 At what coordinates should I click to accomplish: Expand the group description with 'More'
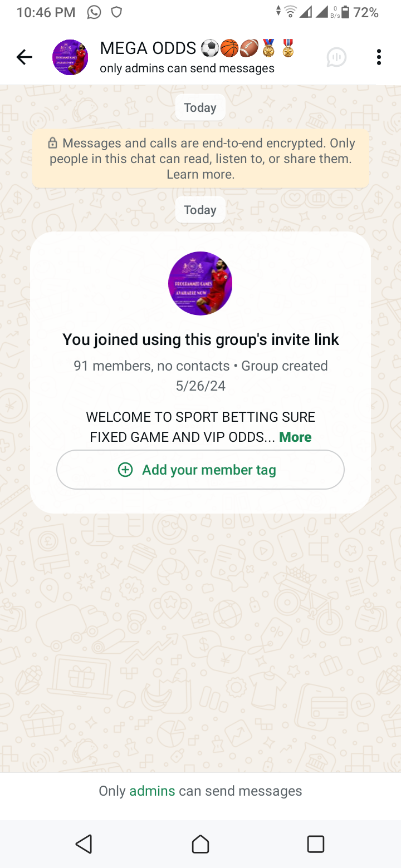[295, 437]
